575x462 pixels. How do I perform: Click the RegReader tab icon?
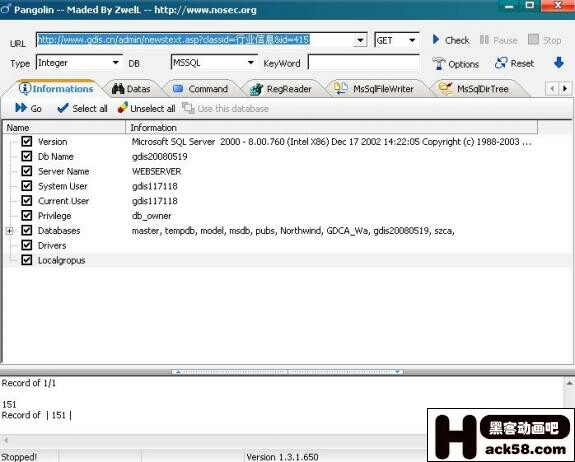tap(256, 89)
